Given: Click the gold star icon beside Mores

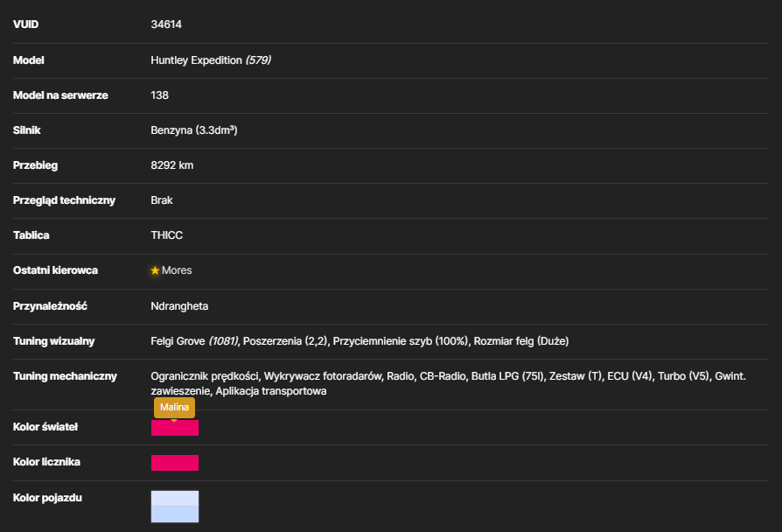Looking at the screenshot, I should click(155, 270).
